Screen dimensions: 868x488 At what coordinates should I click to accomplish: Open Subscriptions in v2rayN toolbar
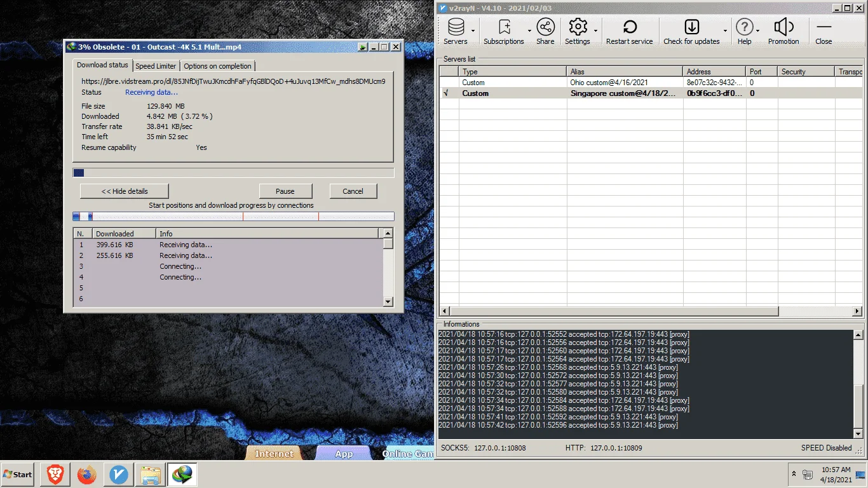tap(503, 31)
